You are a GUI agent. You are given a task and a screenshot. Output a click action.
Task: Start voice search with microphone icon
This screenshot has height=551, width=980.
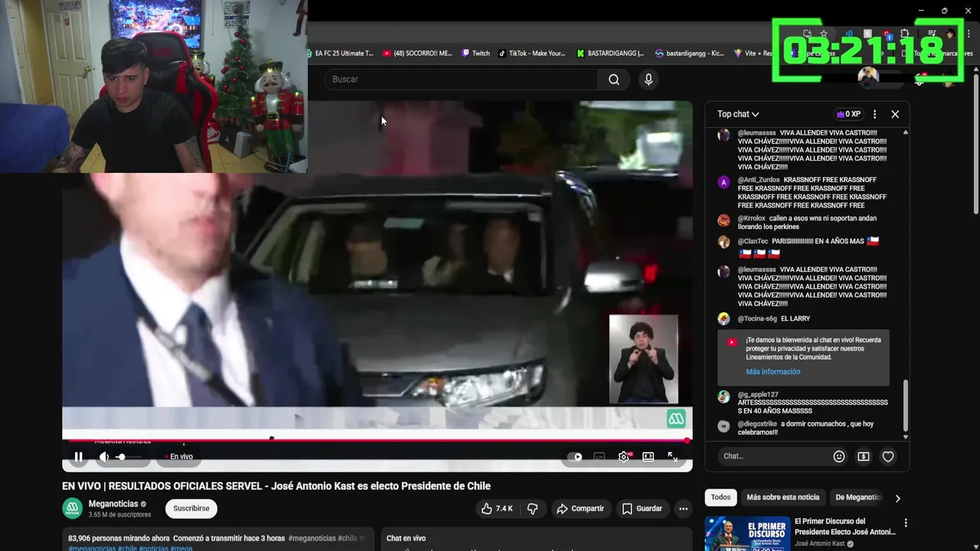pyautogui.click(x=648, y=80)
